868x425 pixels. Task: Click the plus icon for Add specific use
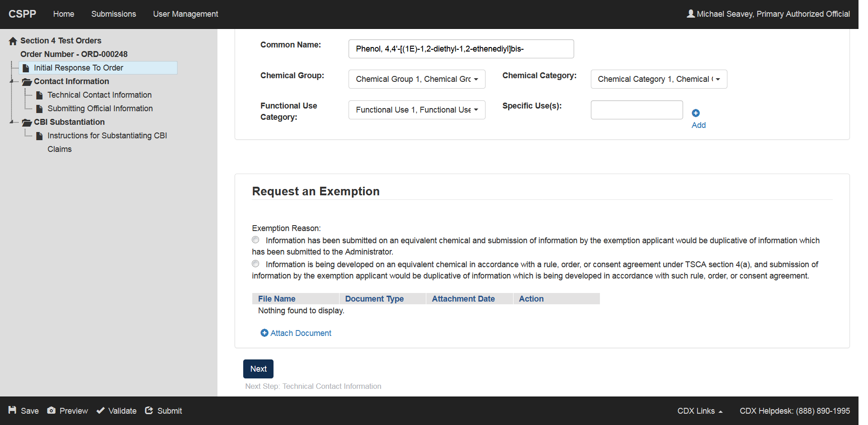(x=696, y=113)
